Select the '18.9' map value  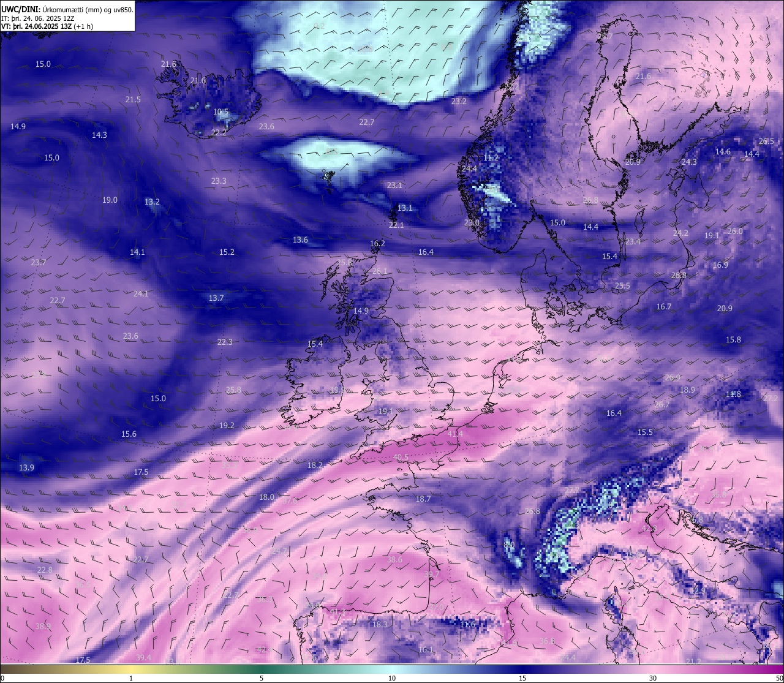(687, 390)
